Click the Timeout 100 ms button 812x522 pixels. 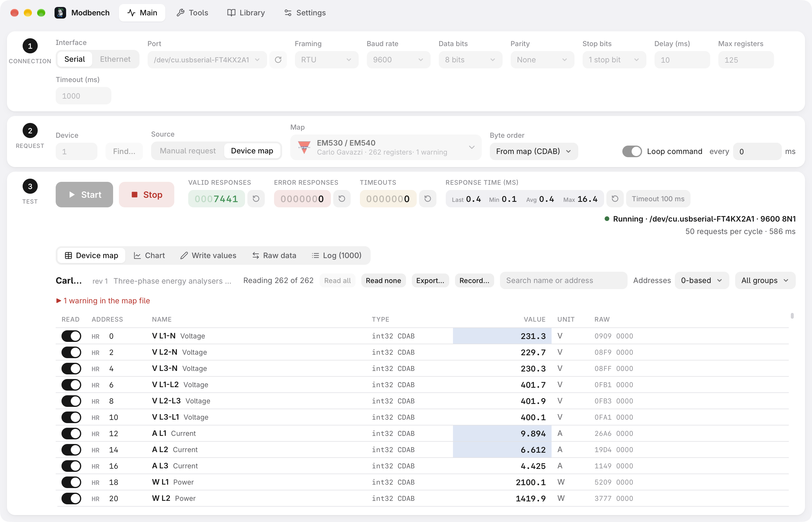(x=658, y=199)
